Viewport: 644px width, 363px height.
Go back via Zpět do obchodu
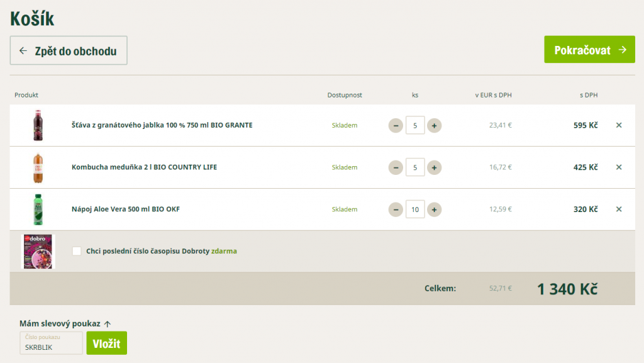click(69, 50)
